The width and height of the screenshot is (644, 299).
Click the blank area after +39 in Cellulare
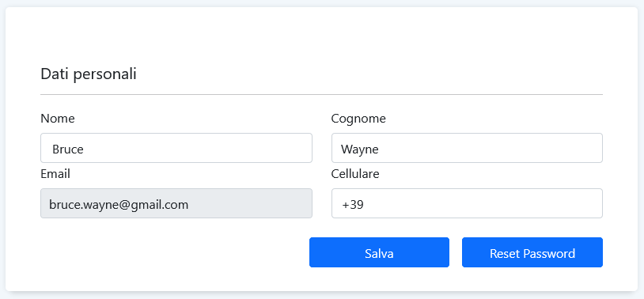point(480,203)
